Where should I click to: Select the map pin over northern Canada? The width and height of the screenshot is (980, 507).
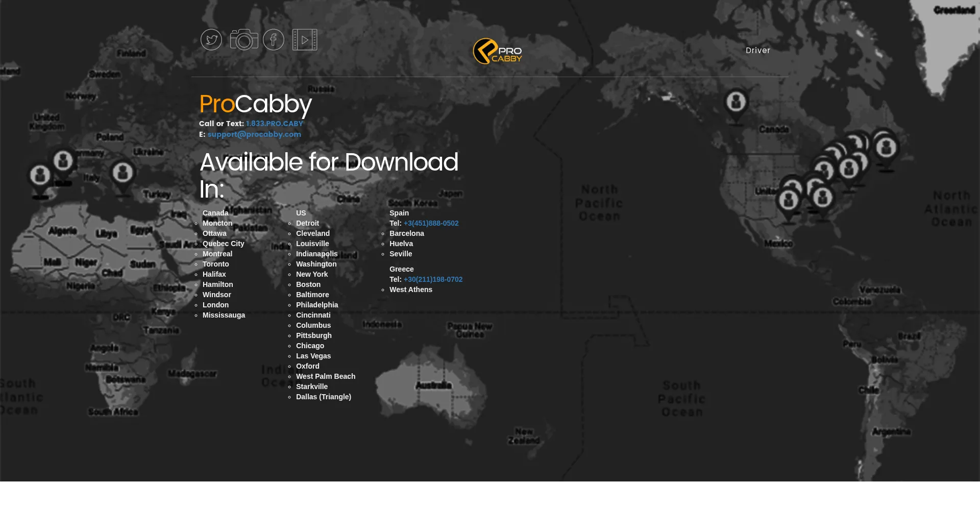click(736, 103)
